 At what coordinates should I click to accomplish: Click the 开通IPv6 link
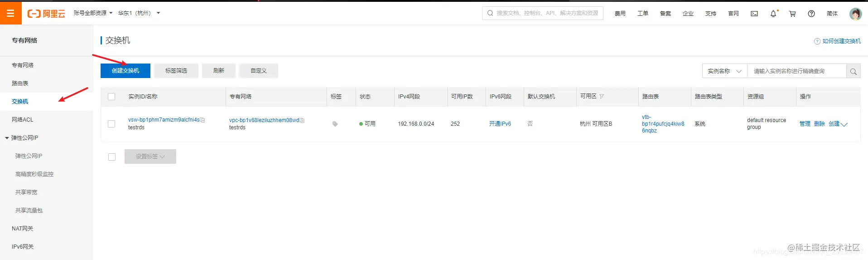pyautogui.click(x=500, y=124)
